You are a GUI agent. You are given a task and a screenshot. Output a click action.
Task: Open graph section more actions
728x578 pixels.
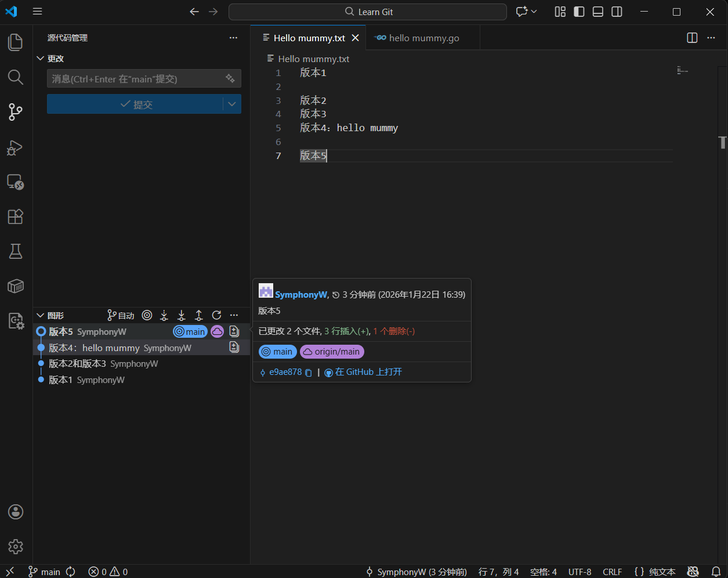click(x=234, y=315)
